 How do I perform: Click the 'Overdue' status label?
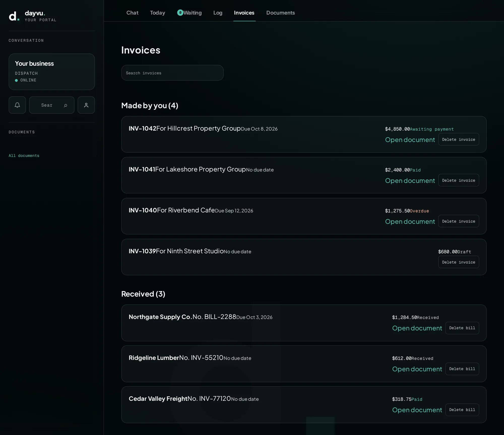pyautogui.click(x=419, y=211)
